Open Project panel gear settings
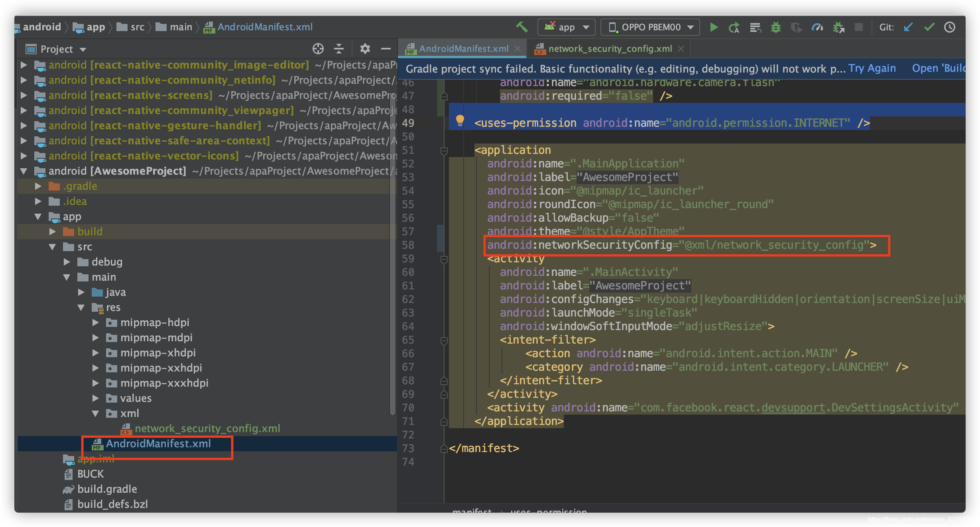The width and height of the screenshot is (980, 527). (365, 49)
